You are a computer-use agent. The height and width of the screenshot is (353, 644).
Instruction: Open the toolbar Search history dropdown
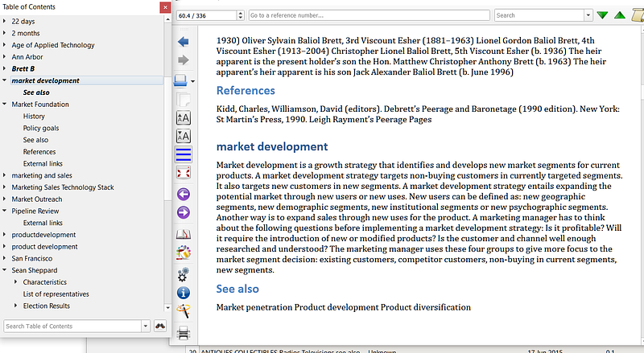pos(588,15)
